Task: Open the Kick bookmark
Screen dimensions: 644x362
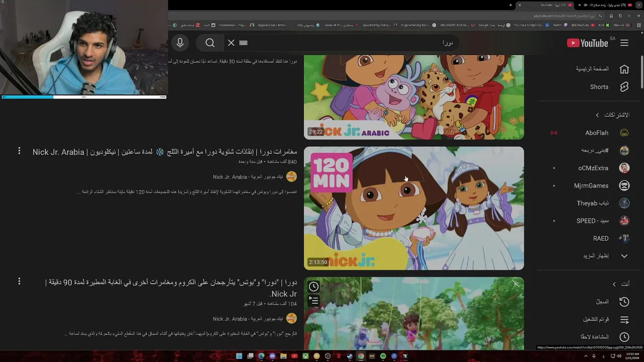Action: 604,25
